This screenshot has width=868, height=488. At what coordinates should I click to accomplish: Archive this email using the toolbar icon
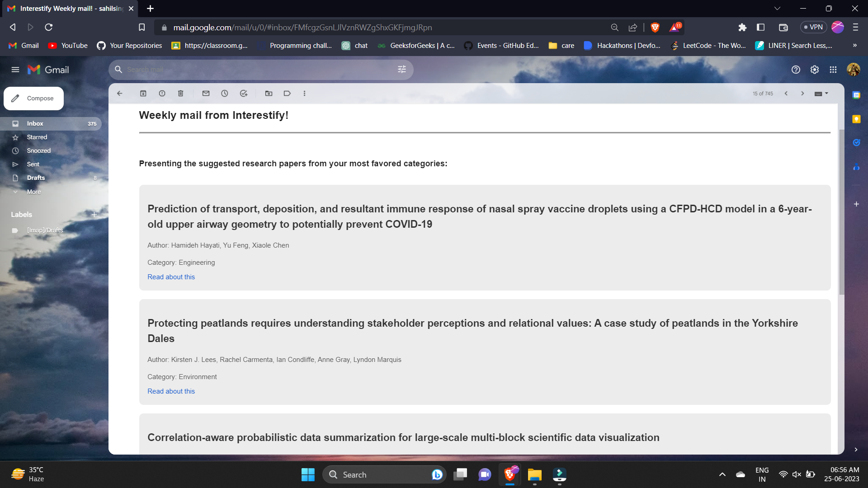pyautogui.click(x=143, y=94)
